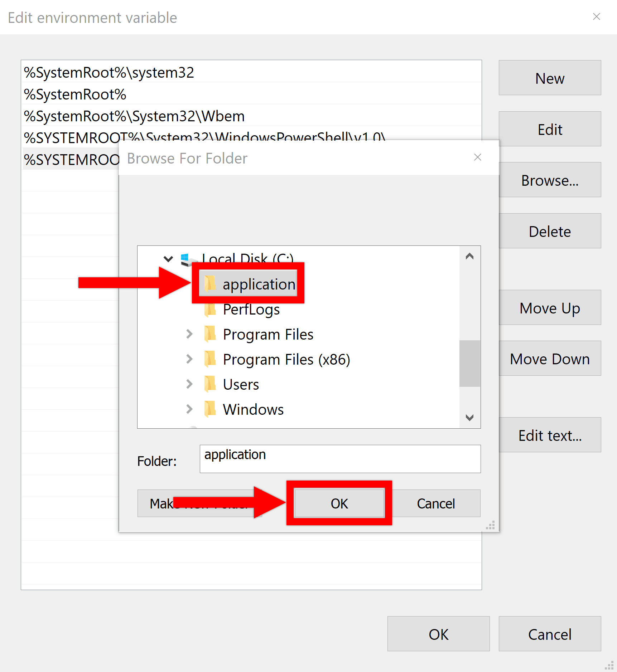
Task: Close the Browse For Folder dialog
Action: pos(477,157)
